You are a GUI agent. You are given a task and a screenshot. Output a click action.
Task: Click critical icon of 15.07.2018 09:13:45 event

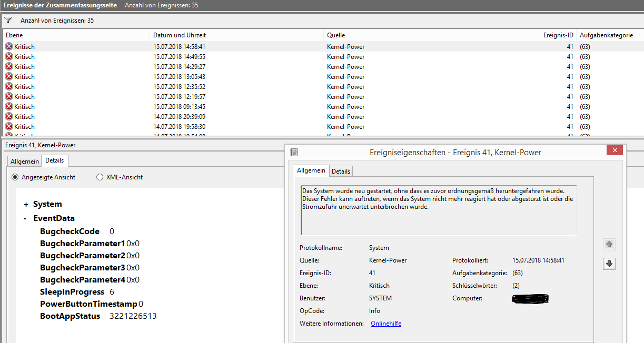pos(9,106)
